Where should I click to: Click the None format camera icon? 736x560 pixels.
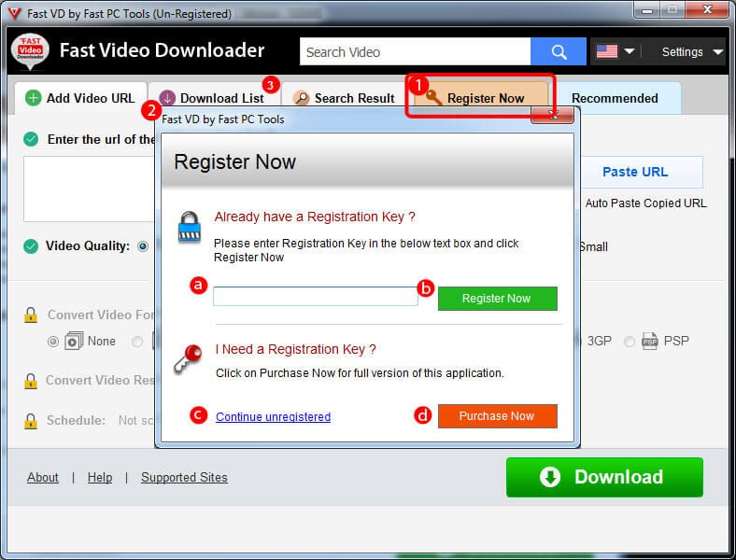point(74,341)
